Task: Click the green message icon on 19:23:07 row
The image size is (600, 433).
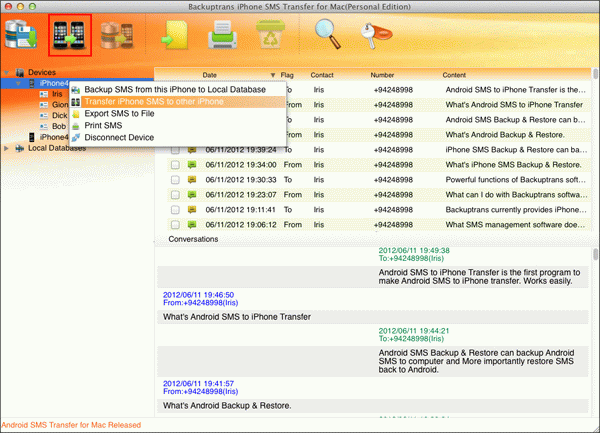Action: [x=192, y=195]
